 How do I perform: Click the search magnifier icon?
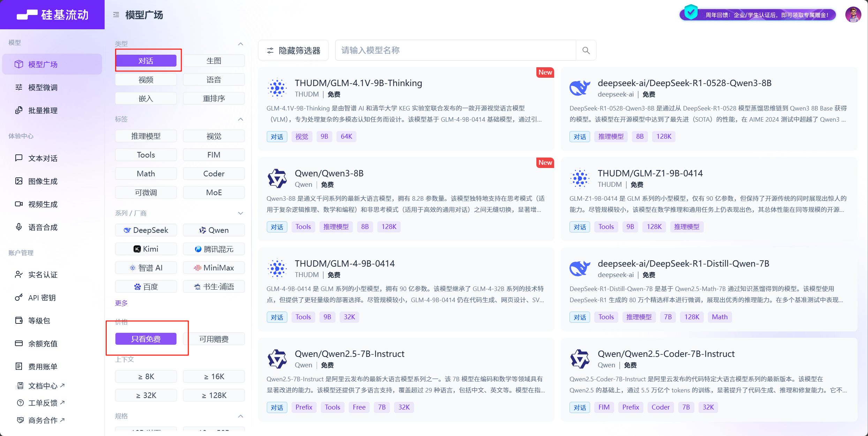click(586, 51)
